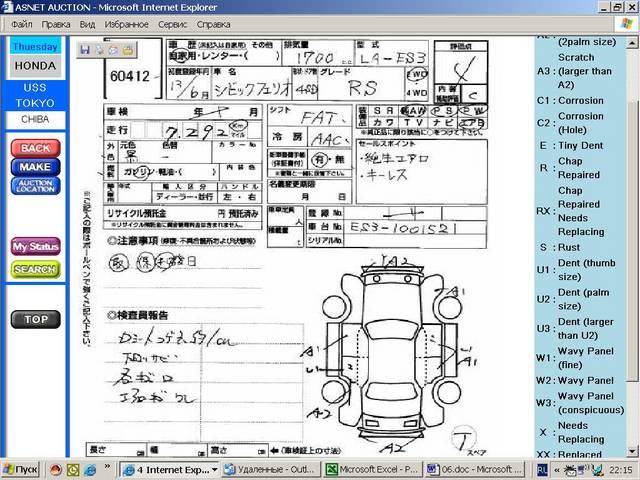640x480 pixels.
Task: Open the Справка menu
Action: click(213, 24)
